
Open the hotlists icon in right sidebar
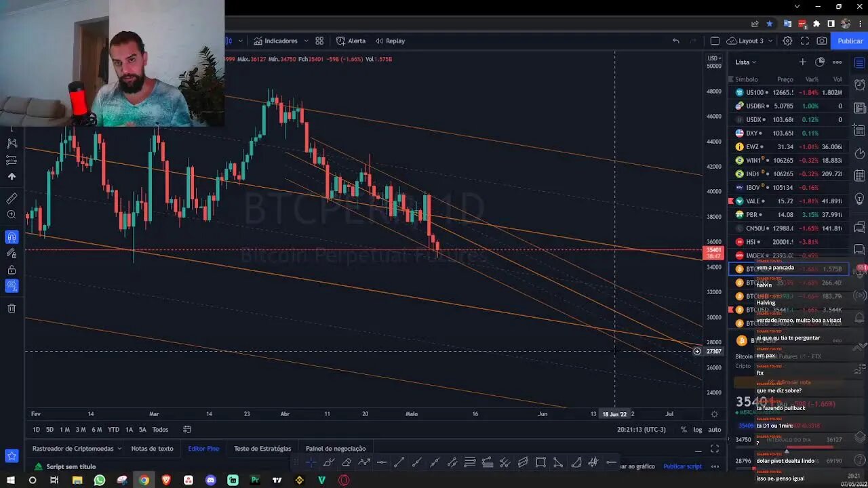pos(859,153)
